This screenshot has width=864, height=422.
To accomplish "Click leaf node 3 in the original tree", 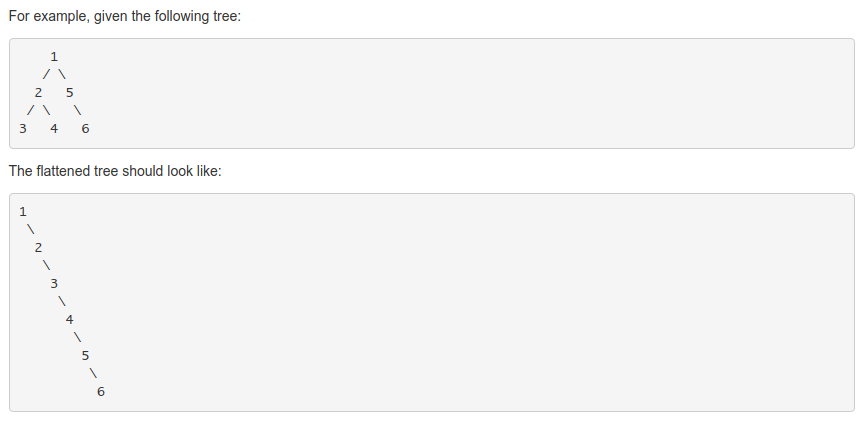I will (22, 128).
